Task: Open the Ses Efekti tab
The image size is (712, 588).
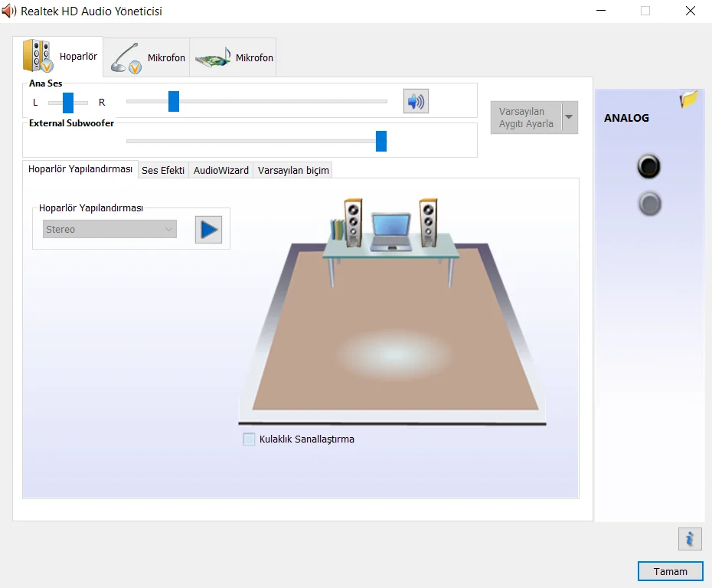Action: coord(163,170)
